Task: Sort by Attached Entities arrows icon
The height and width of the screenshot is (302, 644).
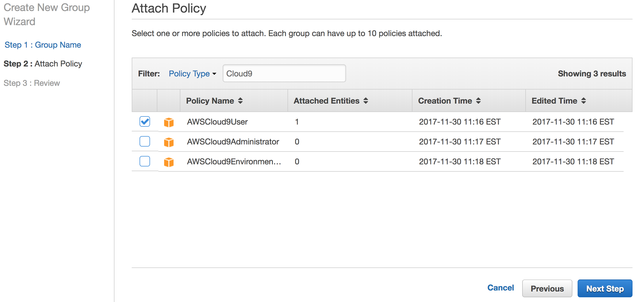Action: coord(366,101)
